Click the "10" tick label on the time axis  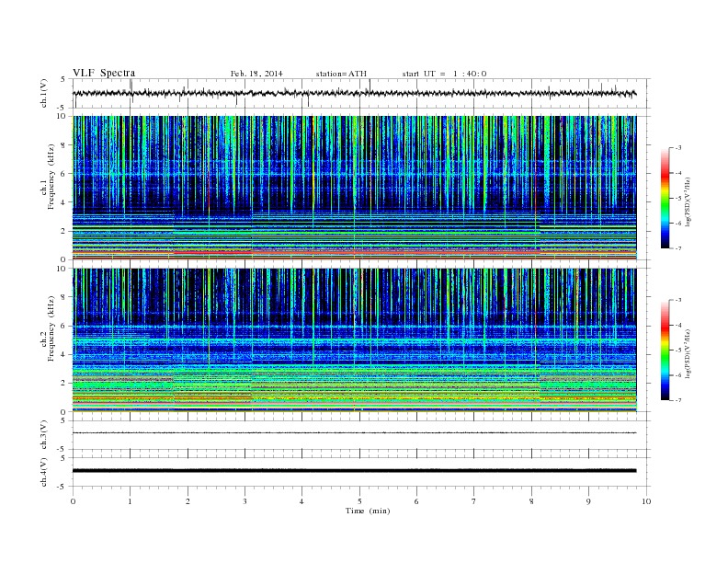pos(646,501)
